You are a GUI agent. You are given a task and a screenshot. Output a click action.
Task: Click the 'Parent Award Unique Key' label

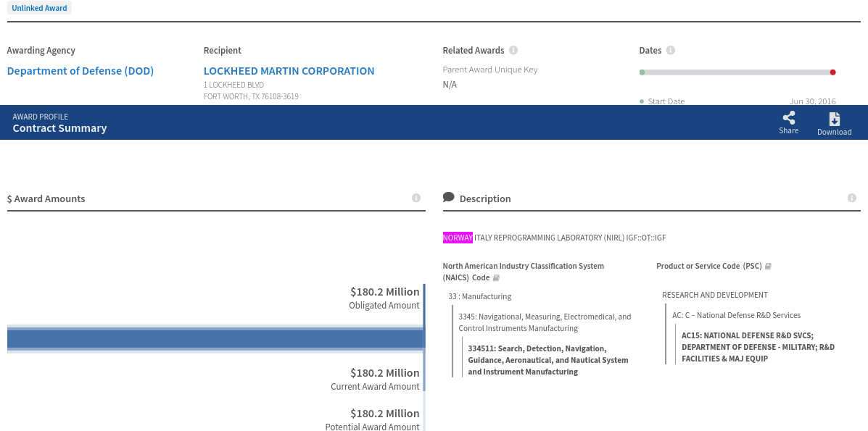(x=490, y=70)
